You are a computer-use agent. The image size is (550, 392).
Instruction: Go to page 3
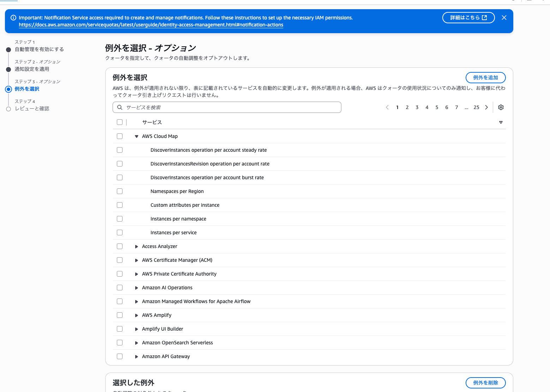click(417, 107)
